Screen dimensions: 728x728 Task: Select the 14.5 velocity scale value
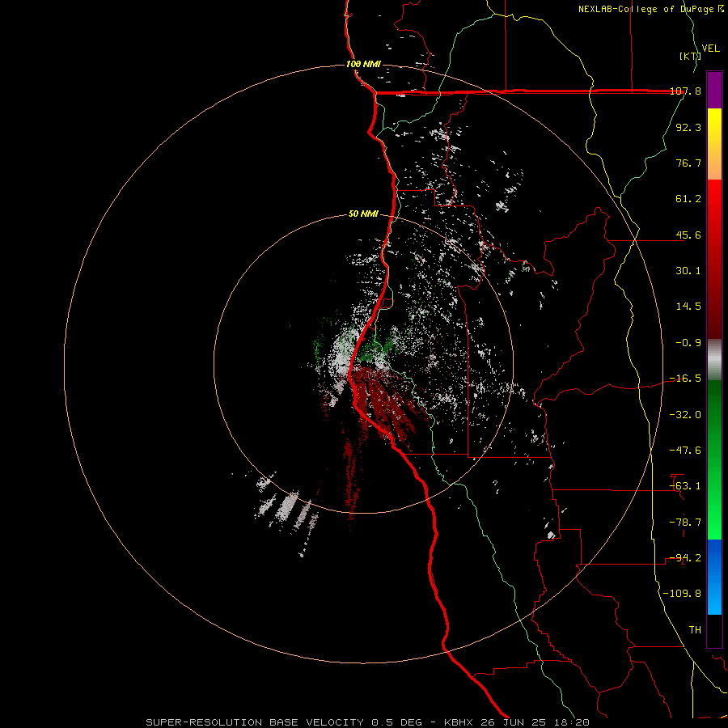[x=688, y=307]
